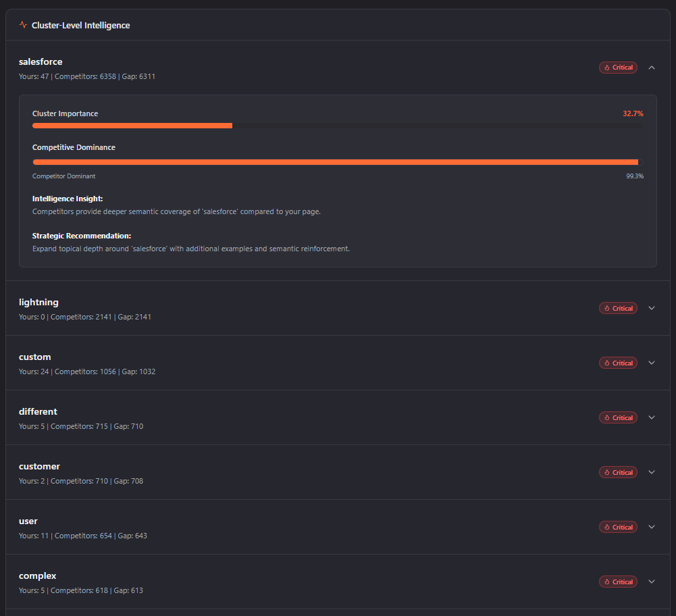
Task: Click the Cluster Importance progress bar
Action: click(x=338, y=126)
